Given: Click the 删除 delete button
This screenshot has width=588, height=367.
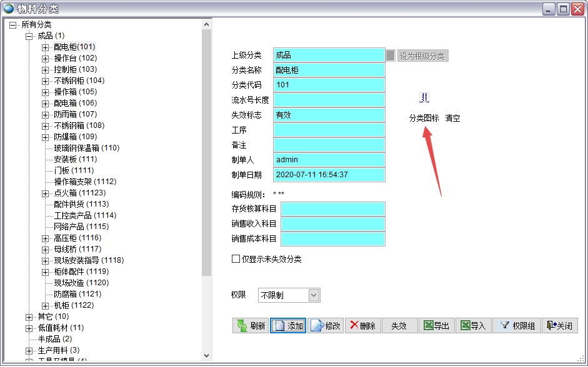Looking at the screenshot, I should click(x=362, y=326).
